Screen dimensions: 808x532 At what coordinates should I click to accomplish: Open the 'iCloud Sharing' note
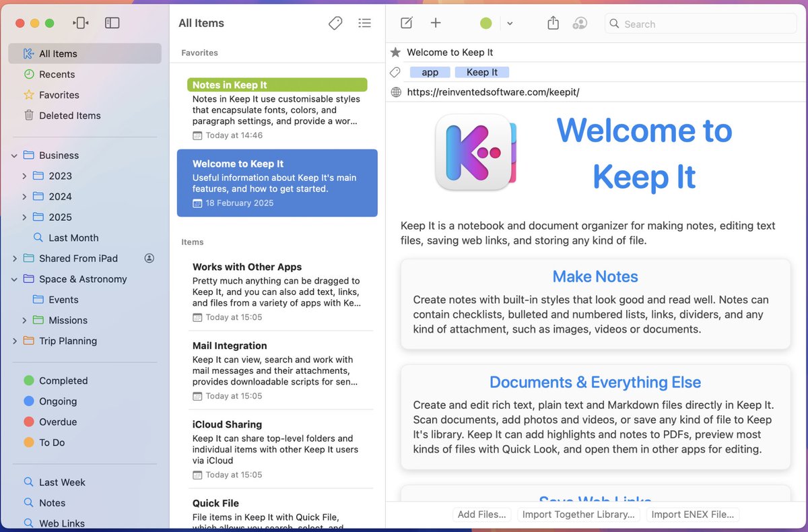[x=277, y=448]
